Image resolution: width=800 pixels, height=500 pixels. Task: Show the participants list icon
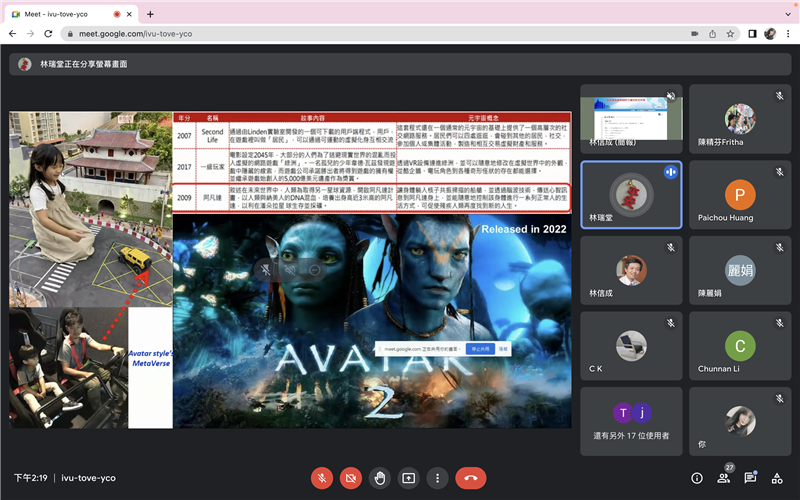click(723, 478)
